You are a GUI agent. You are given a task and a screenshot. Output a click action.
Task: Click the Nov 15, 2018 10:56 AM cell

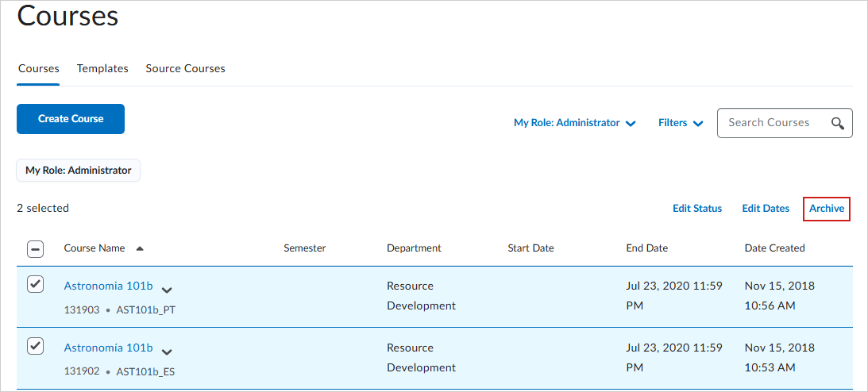pyautogui.click(x=779, y=296)
